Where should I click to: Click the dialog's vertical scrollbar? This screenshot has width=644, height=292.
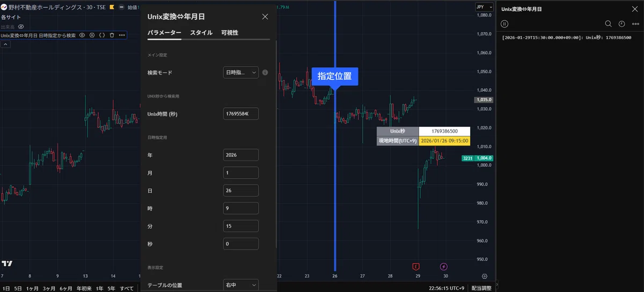click(276, 145)
